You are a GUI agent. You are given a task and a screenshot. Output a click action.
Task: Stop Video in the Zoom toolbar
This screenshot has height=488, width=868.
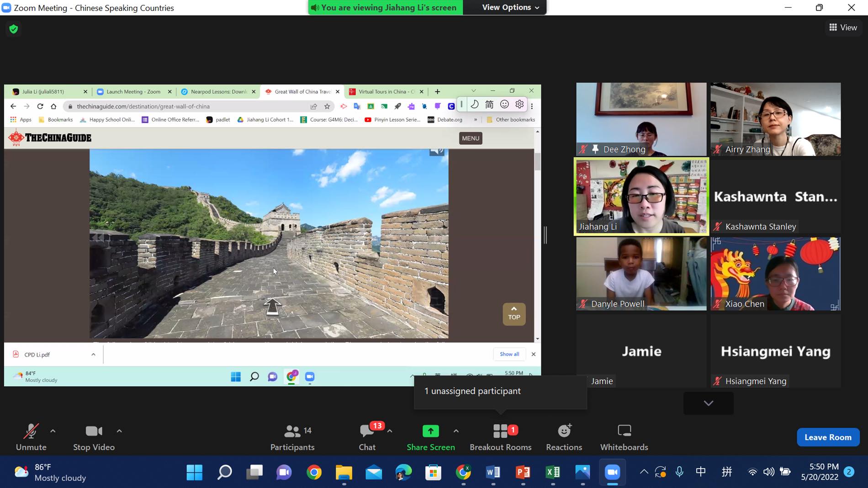point(94,437)
